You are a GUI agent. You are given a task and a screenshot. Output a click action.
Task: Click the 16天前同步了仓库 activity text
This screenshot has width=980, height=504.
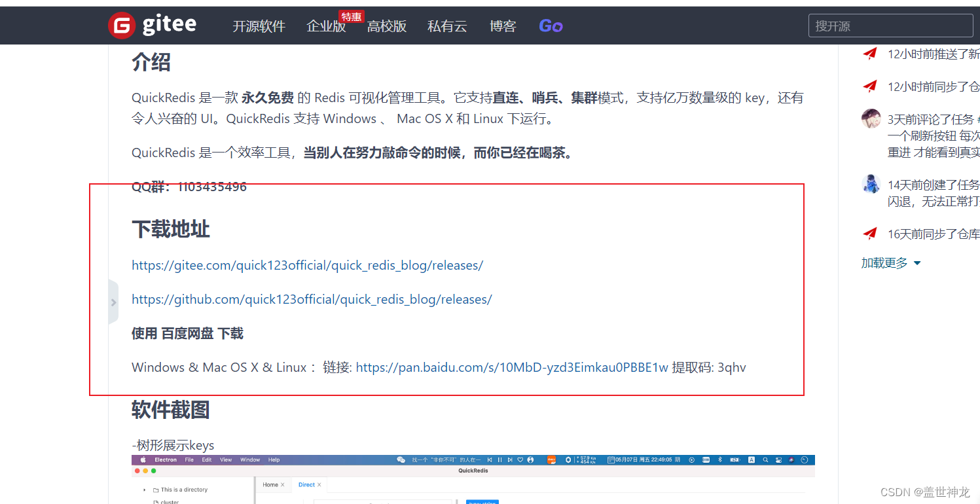[x=934, y=234]
